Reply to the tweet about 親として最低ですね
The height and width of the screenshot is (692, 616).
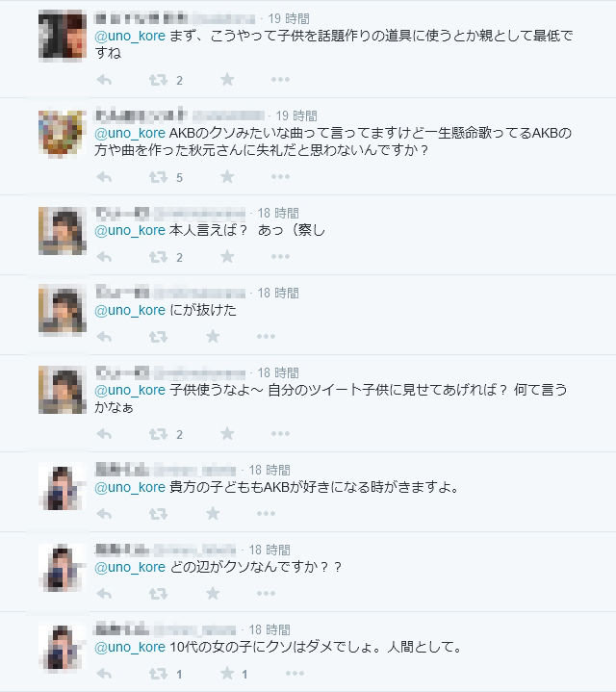pyautogui.click(x=104, y=80)
